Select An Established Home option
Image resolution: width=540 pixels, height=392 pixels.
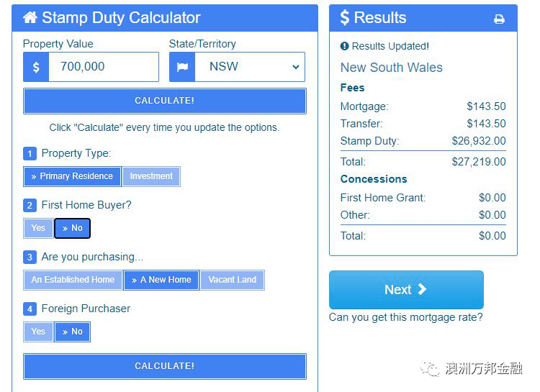pyautogui.click(x=73, y=280)
